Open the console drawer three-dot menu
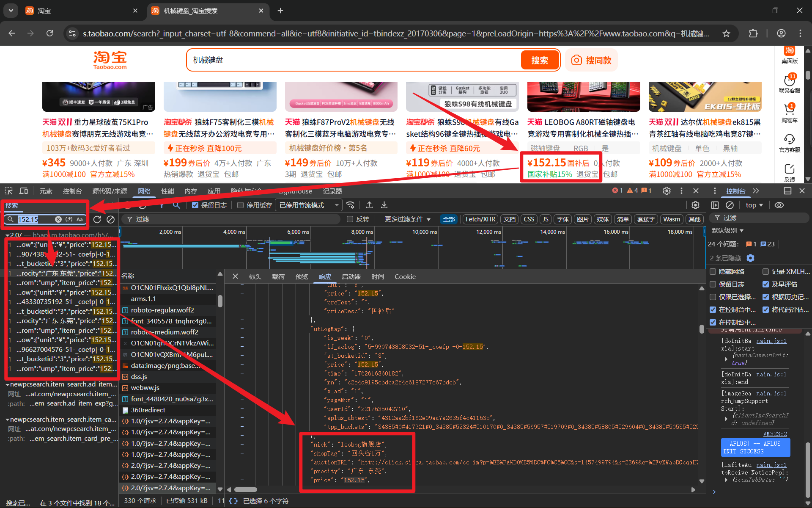This screenshot has width=812, height=508. [x=715, y=191]
